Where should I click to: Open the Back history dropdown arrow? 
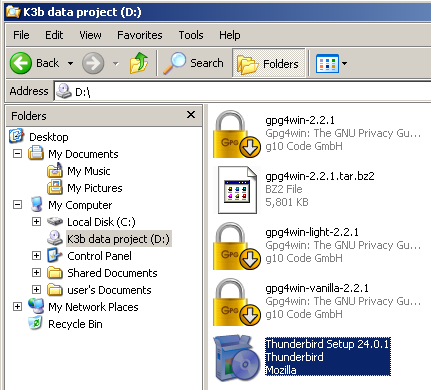pos(70,63)
